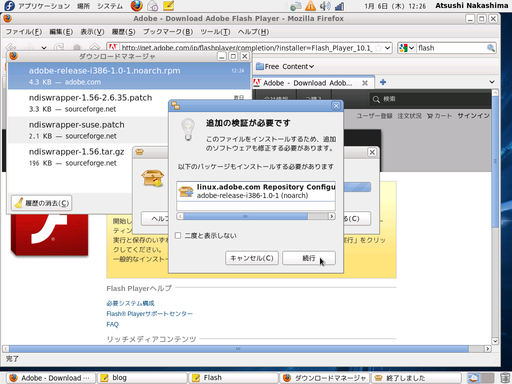Image resolution: width=512 pixels, height=384 pixels.
Task: Click the キャンセル button in dialog
Action: pos(252,258)
